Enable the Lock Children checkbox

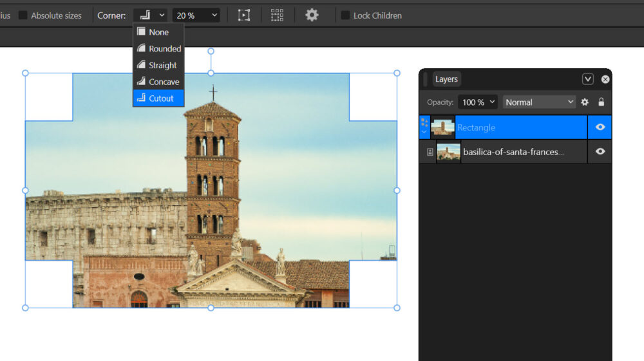[346, 15]
